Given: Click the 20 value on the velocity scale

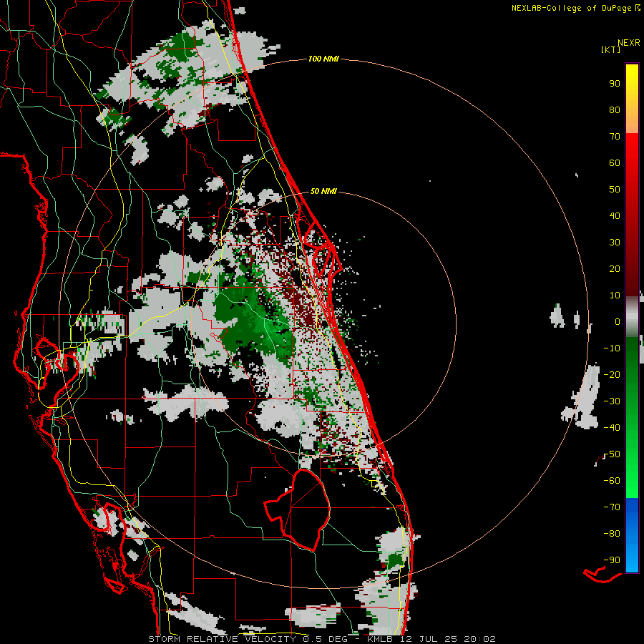Looking at the screenshot, I should [615, 268].
